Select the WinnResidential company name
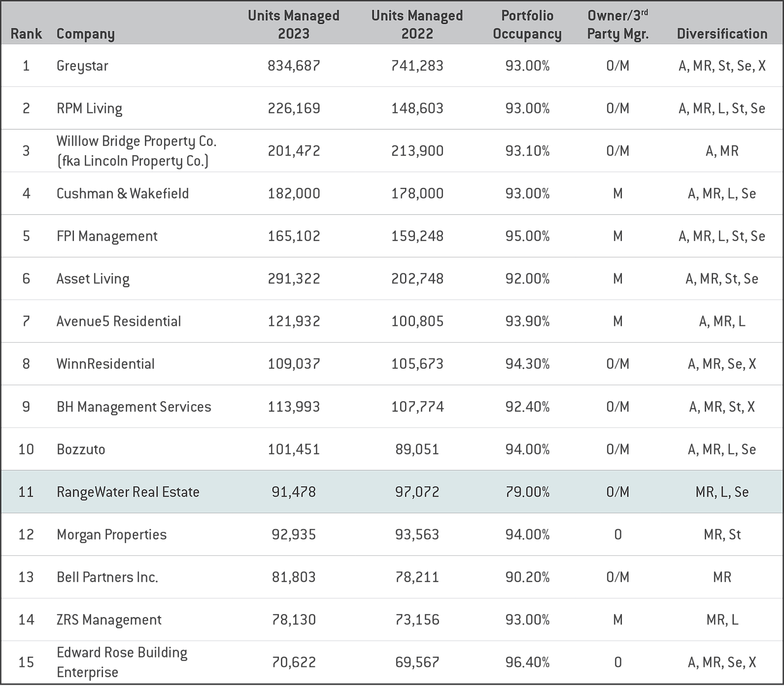Screen dimensions: 784x691 (106, 364)
